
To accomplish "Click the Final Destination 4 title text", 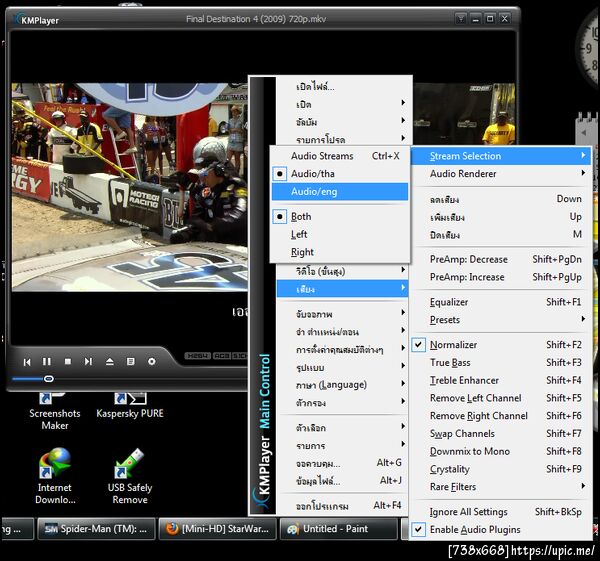I will tap(256, 19).
